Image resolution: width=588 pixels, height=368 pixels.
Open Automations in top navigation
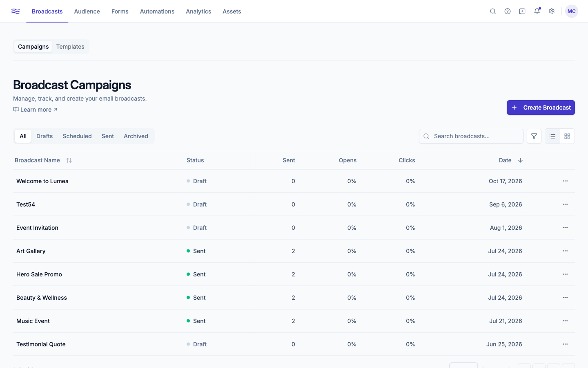(x=157, y=11)
